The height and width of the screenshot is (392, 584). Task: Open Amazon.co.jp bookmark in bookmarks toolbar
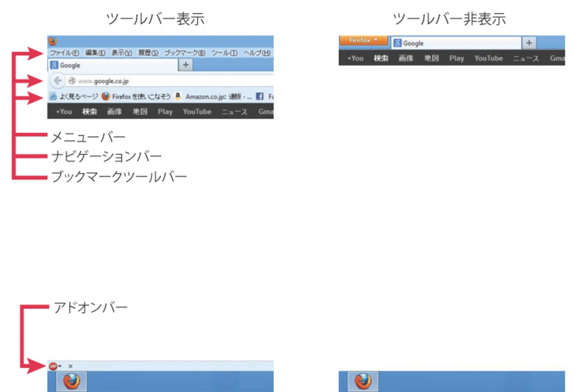coord(213,97)
